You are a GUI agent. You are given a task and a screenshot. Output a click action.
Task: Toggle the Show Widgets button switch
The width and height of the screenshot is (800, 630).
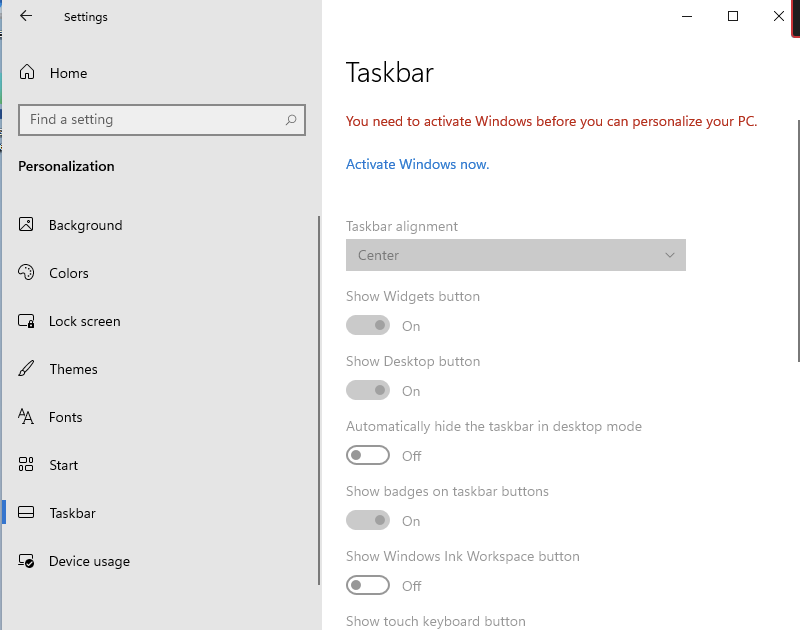[367, 325]
